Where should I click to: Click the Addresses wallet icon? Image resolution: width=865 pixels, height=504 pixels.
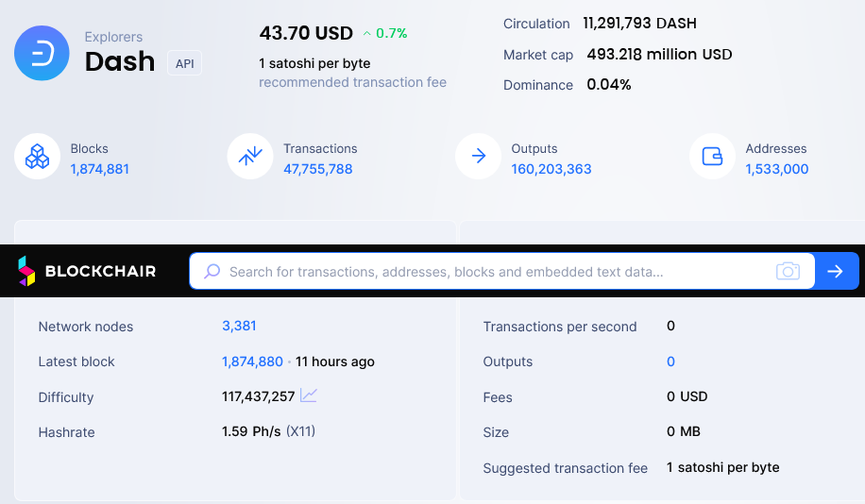click(x=712, y=157)
